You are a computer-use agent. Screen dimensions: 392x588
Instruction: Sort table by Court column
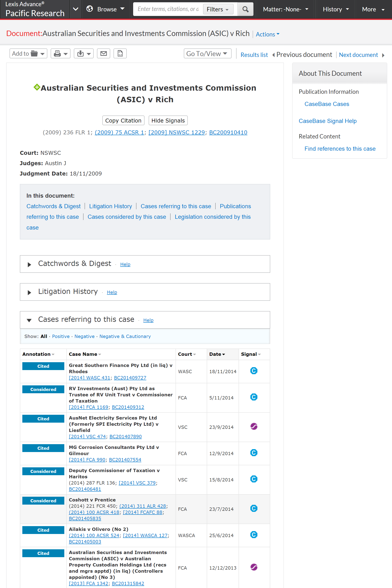click(187, 354)
